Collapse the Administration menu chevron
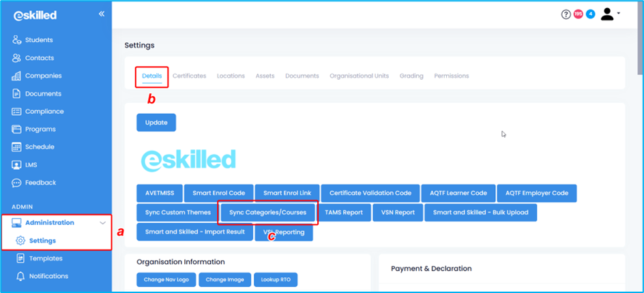Image resolution: width=644 pixels, height=293 pixels. click(103, 223)
